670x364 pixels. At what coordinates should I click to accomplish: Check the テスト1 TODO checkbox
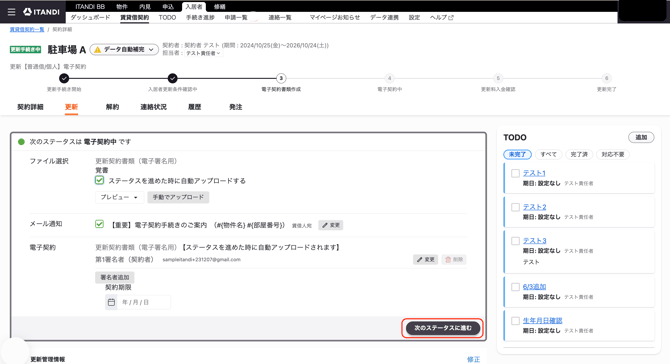pos(515,173)
